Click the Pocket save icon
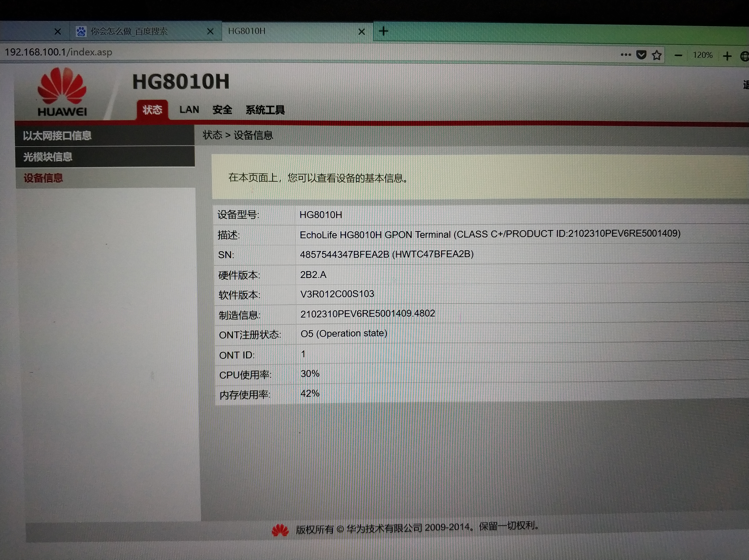Image resolution: width=749 pixels, height=560 pixels. point(641,55)
